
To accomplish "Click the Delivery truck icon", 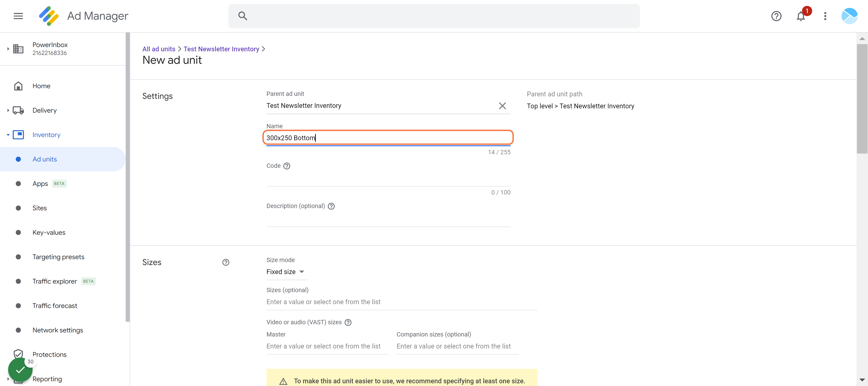I will tap(18, 110).
